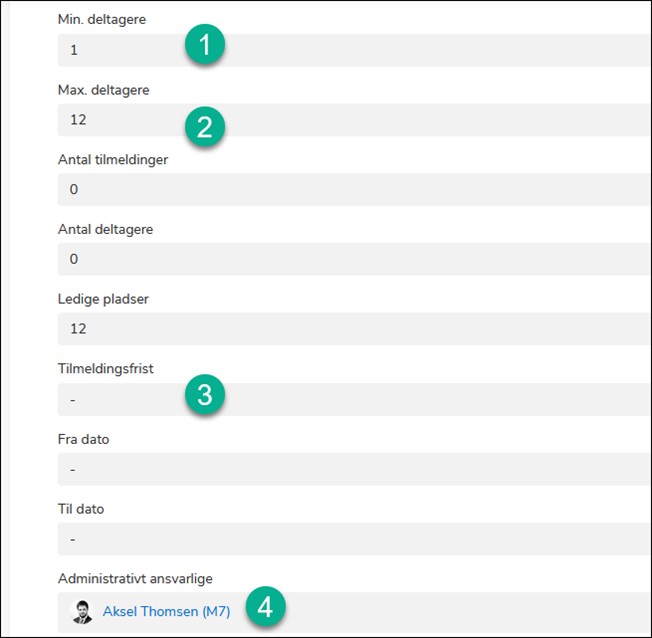Select the Min. deltagere field showing 1
This screenshot has width=652, height=638.
(x=400, y=50)
